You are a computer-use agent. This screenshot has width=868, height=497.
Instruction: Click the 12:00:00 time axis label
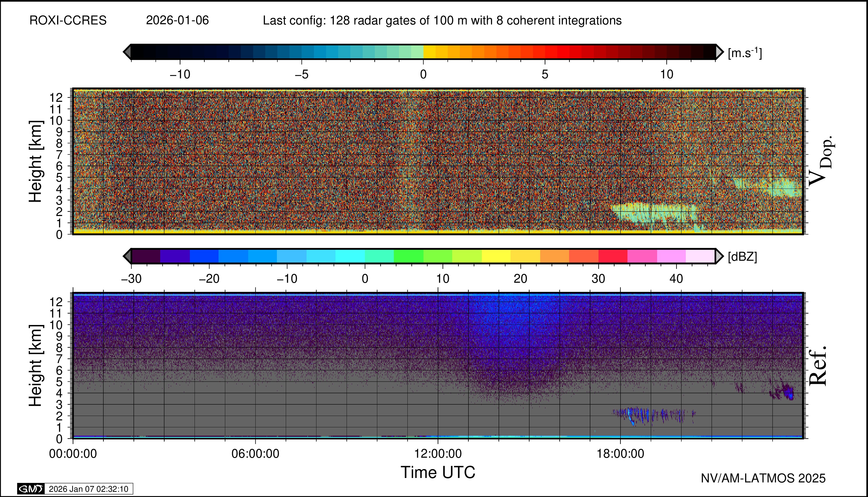point(438,454)
